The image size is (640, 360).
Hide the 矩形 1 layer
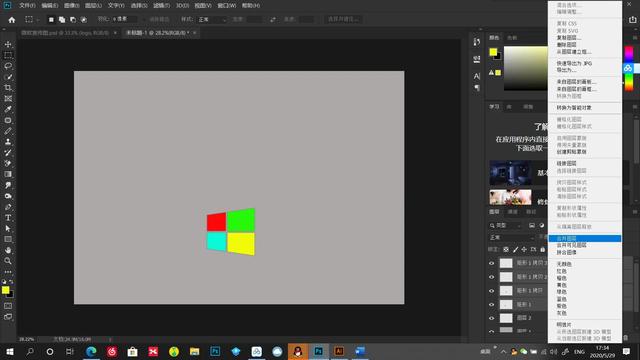point(491,304)
